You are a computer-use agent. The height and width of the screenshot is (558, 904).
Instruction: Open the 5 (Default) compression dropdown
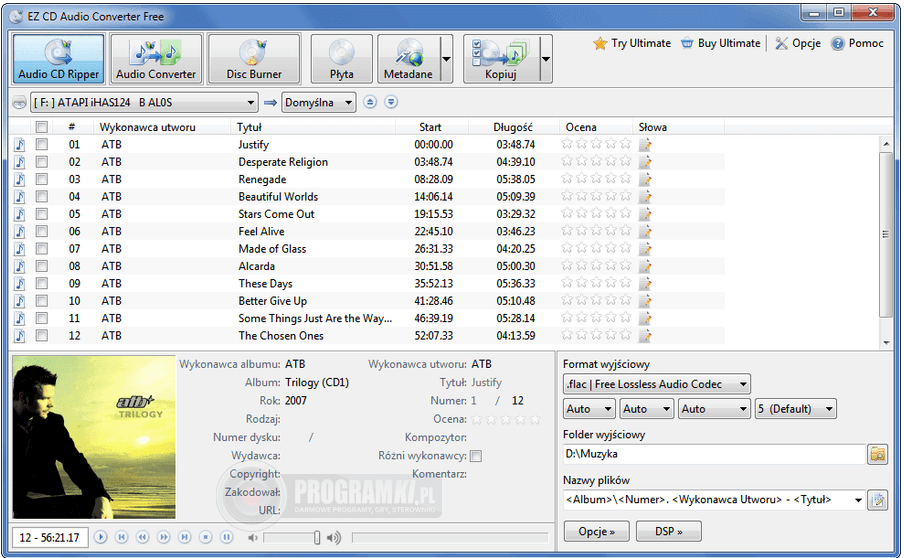tap(796, 409)
